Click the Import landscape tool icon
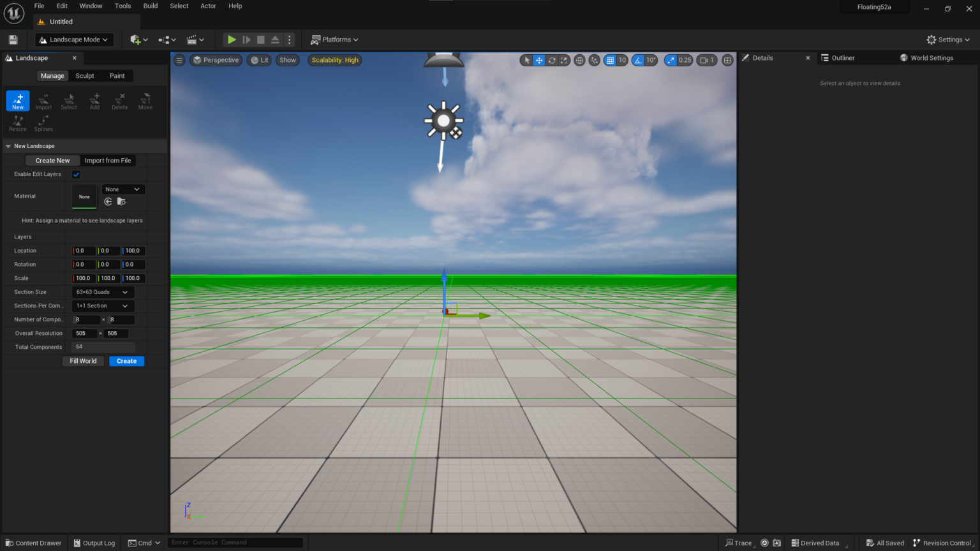 [x=43, y=101]
